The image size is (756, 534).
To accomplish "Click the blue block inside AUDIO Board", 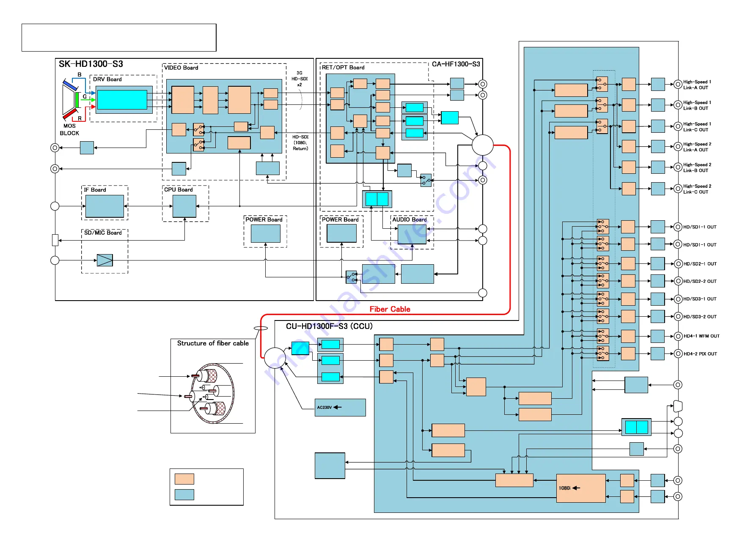I will tap(412, 234).
